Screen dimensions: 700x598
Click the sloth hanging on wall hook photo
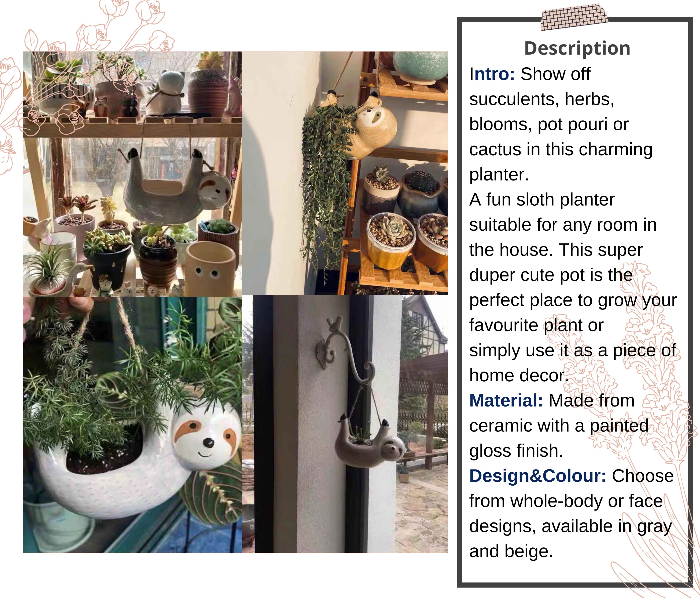pos(345,424)
